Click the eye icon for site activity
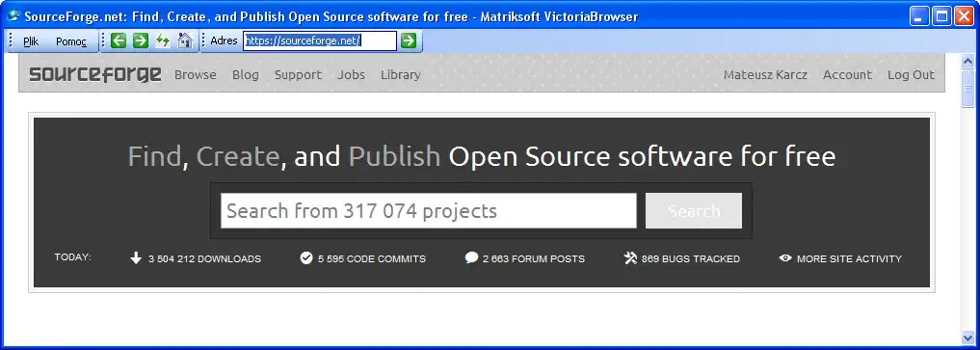Viewport: 980px width, 350px height. click(x=785, y=258)
